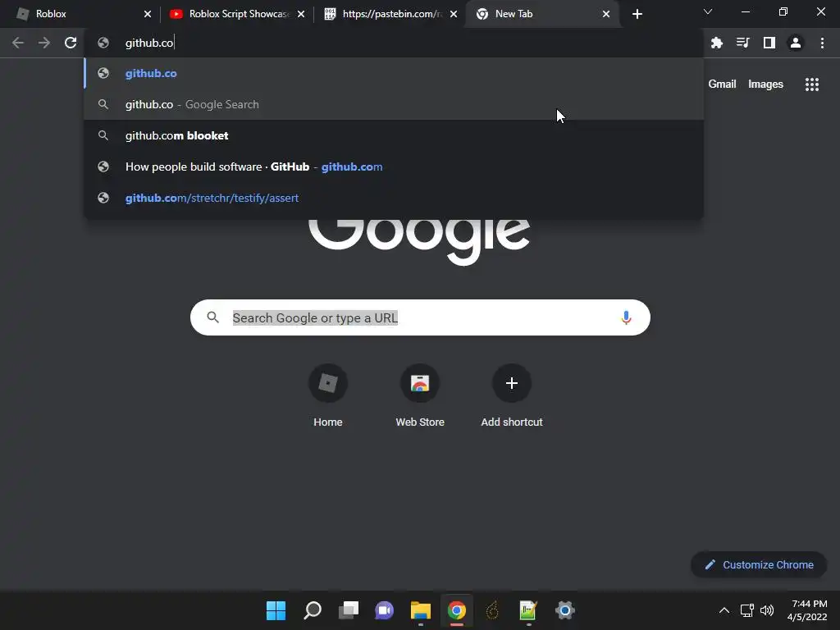Viewport: 840px width, 630px height.
Task: Click the address bar containing github.co
Action: 394,43
